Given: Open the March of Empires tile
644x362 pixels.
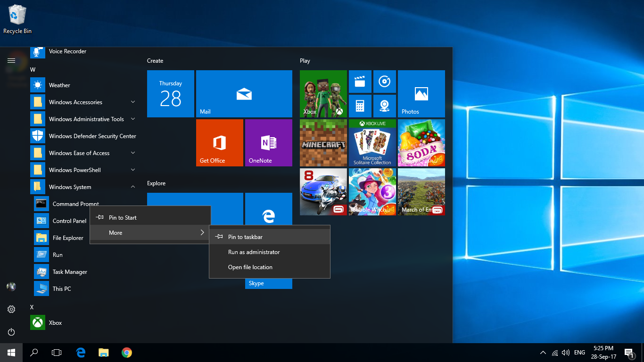Looking at the screenshot, I should [x=421, y=192].
